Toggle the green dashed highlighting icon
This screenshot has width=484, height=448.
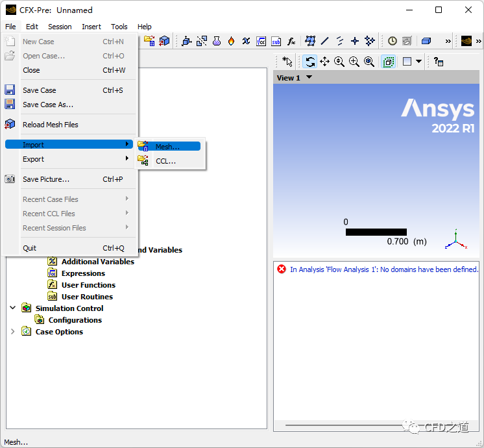[x=388, y=62]
